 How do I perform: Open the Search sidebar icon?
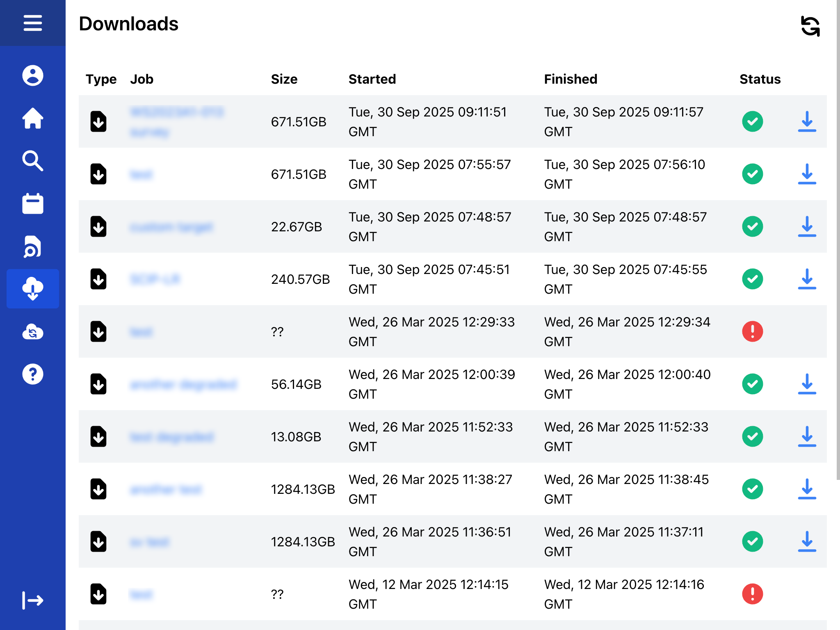pyautogui.click(x=32, y=161)
